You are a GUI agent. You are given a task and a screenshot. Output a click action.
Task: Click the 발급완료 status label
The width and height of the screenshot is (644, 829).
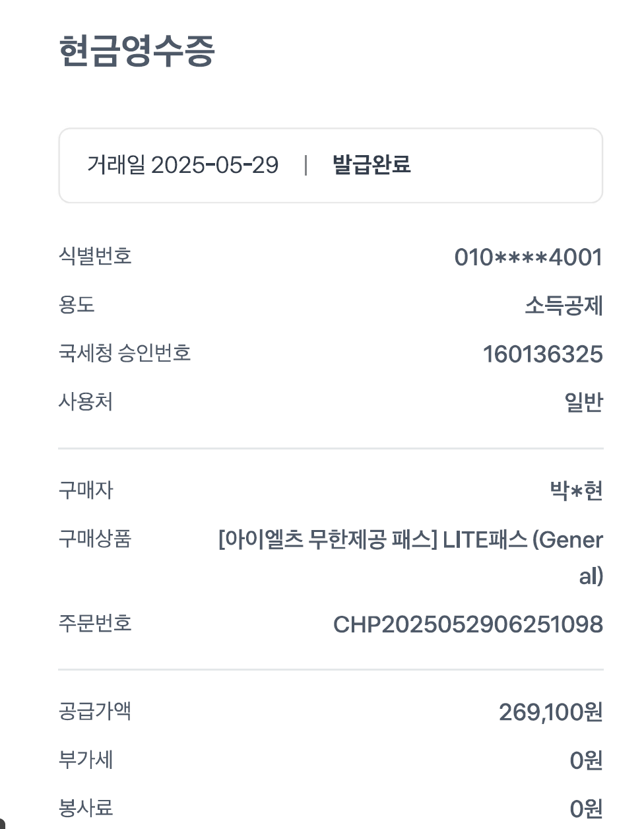click(x=371, y=165)
